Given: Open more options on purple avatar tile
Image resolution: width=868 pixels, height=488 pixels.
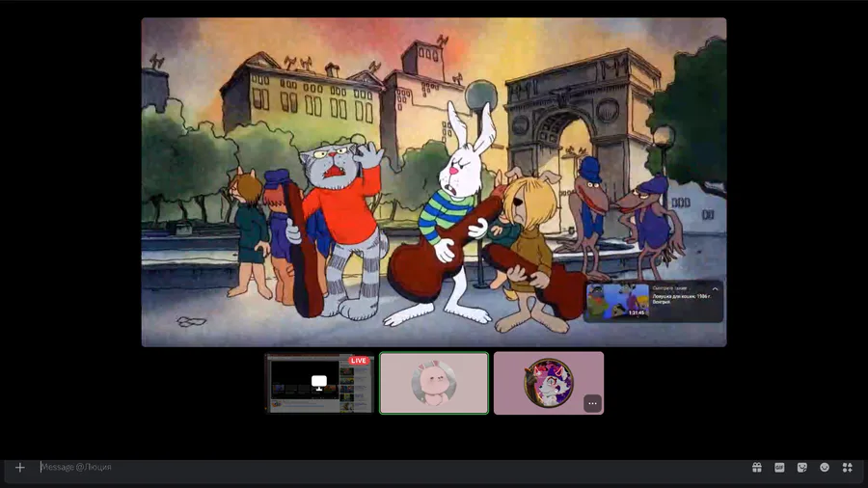Looking at the screenshot, I should pyautogui.click(x=592, y=403).
